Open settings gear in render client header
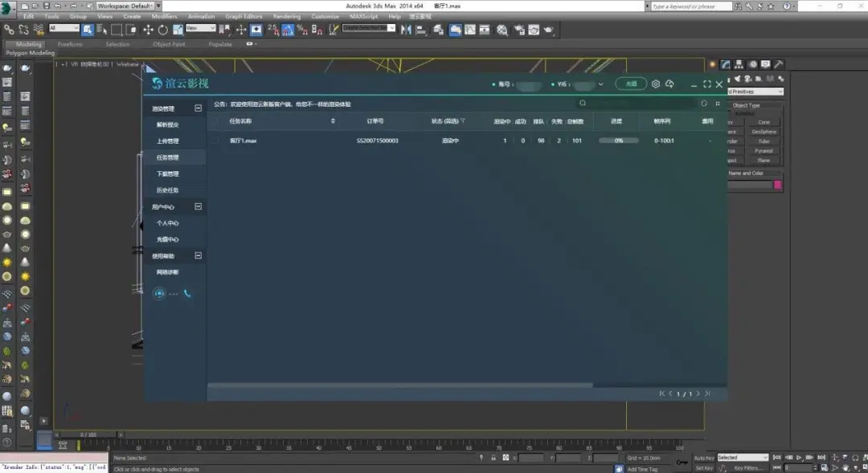The width and height of the screenshot is (868, 473). (x=656, y=84)
